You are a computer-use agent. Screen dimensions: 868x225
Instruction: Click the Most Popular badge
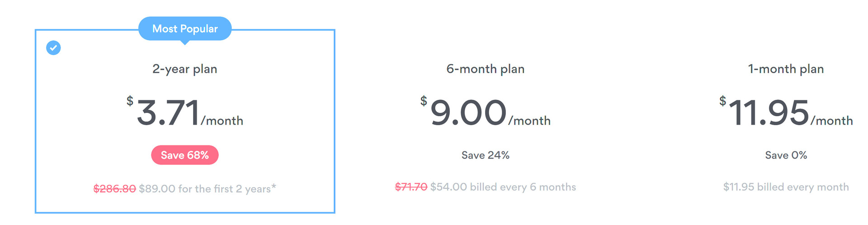(185, 29)
